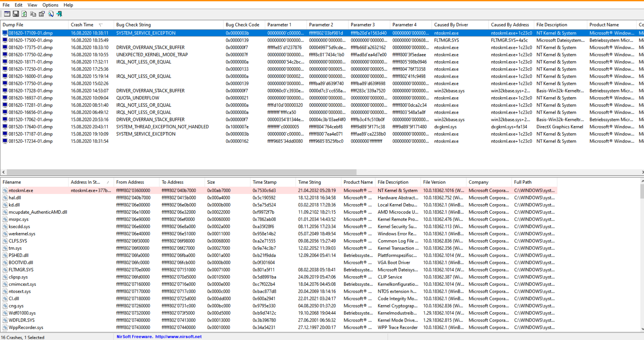The image size is (644, 340).
Task: Click Copy Selected Items toolbar icon
Action: click(33, 14)
